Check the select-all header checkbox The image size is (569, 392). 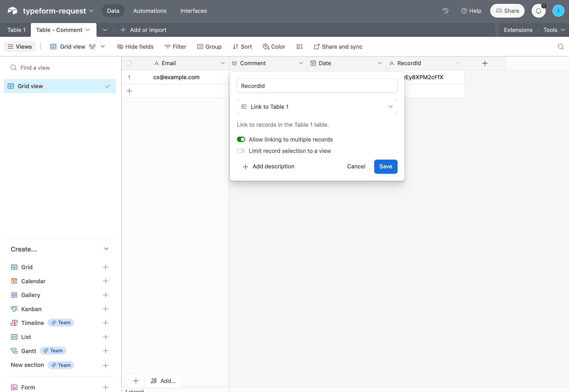[129, 63]
